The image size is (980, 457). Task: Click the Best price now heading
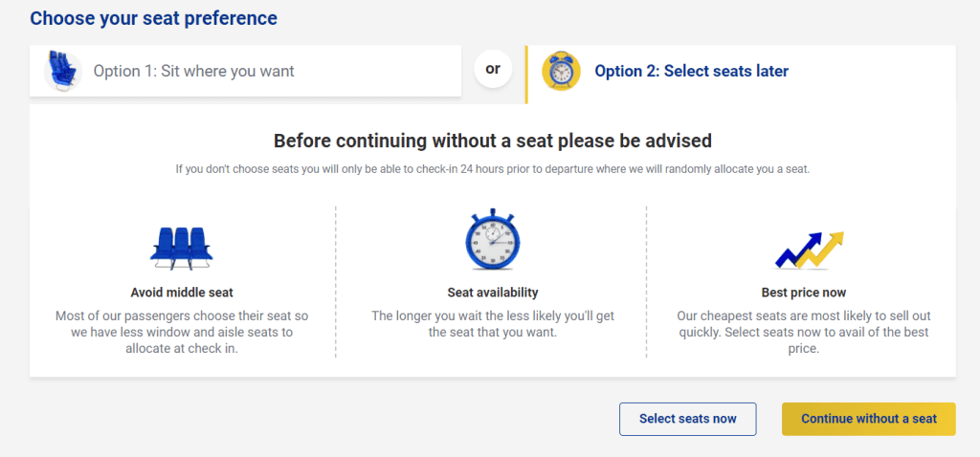(804, 293)
